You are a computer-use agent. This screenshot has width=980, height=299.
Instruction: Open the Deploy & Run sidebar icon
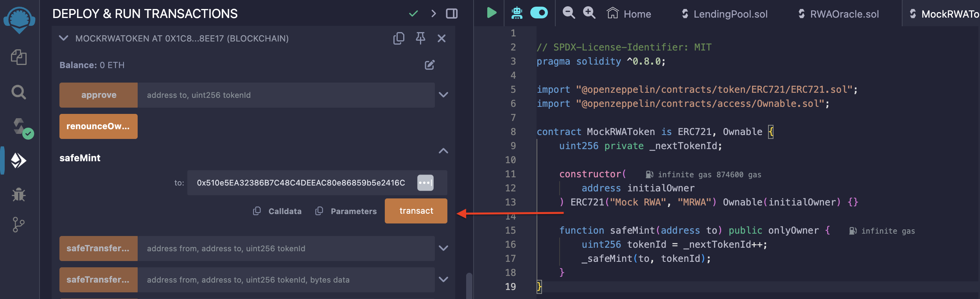point(18,160)
